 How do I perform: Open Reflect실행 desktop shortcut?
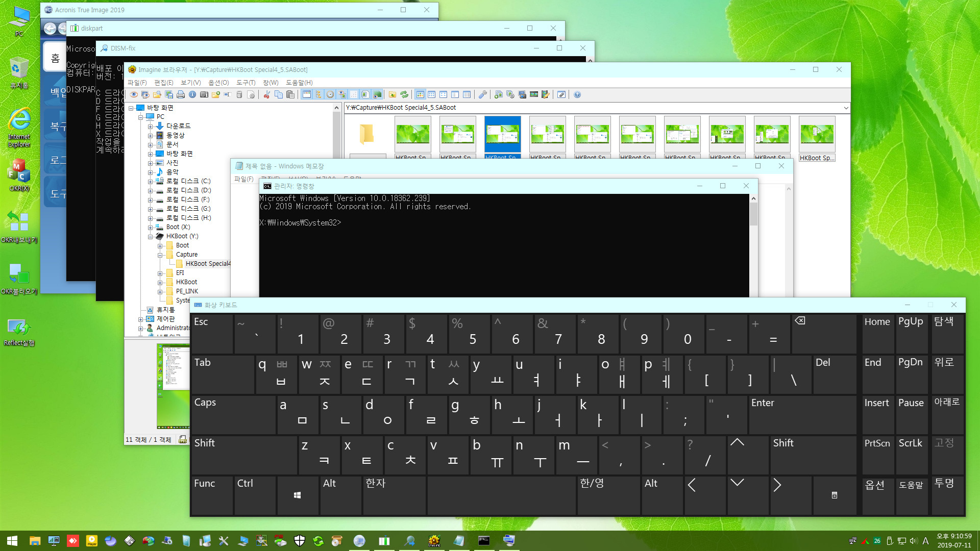[19, 332]
